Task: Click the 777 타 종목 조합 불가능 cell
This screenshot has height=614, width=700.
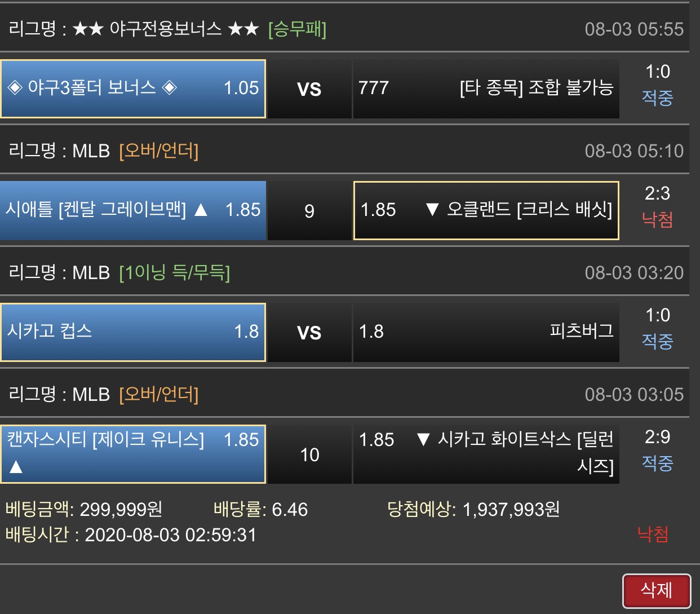Action: (x=486, y=89)
